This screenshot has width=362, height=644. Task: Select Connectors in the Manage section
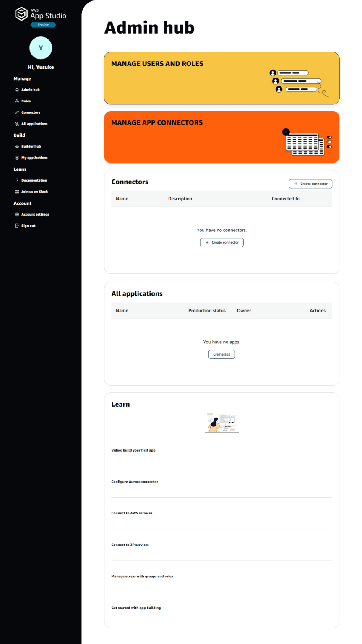(x=30, y=112)
